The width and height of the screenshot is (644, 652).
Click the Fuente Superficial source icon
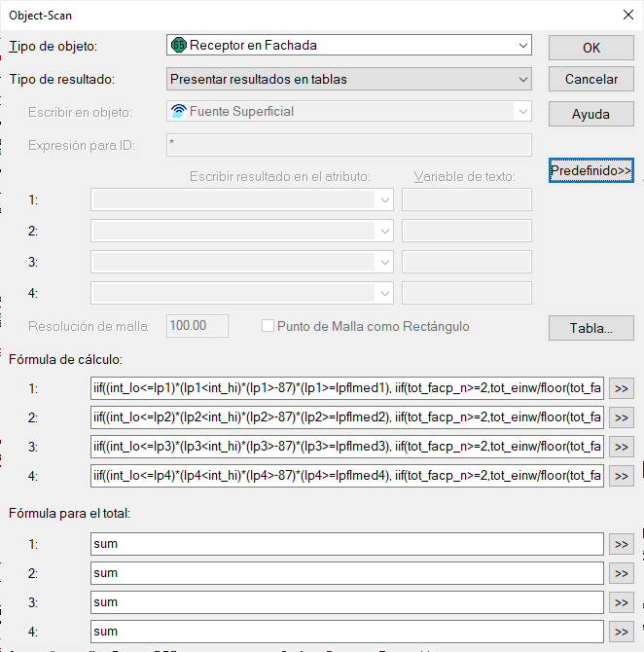[x=179, y=112]
